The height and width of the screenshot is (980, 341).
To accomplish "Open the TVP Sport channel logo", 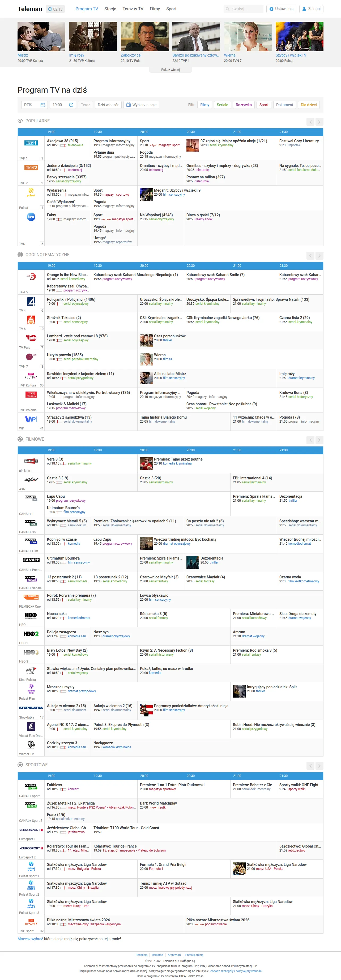I will click(31, 922).
